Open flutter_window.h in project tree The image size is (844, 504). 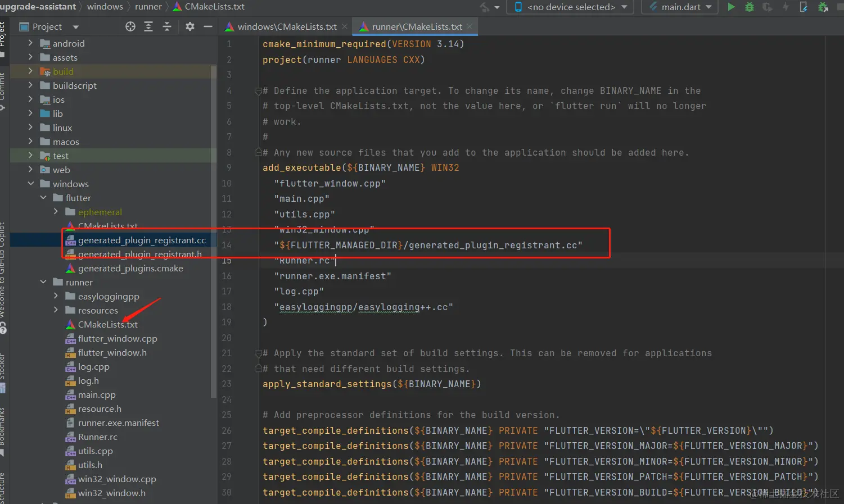click(x=112, y=352)
